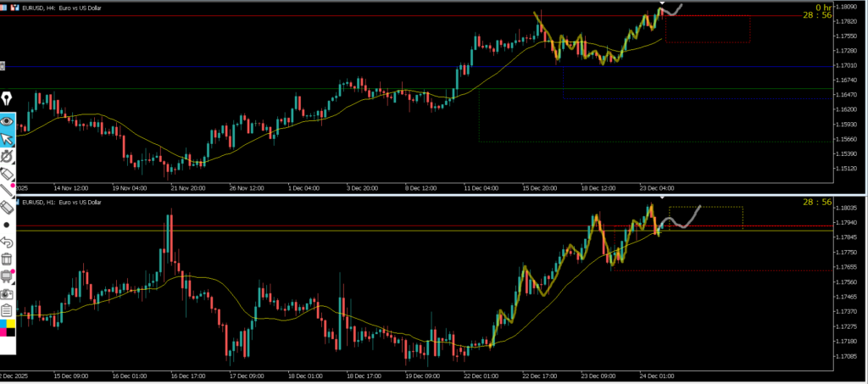Select the highlighter marker tool
Screen dimensions: 868x384
(x=7, y=190)
